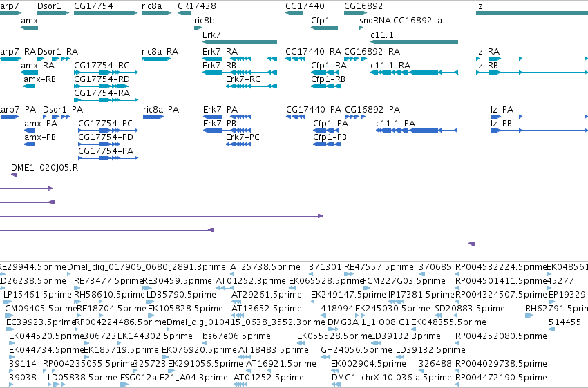Click the lz-PA protein feature

[539, 117]
